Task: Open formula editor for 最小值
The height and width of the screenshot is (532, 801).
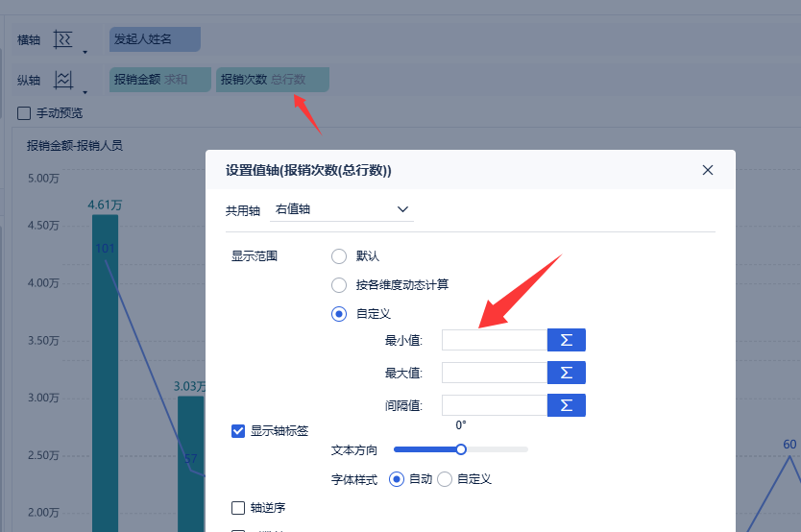Action: [567, 340]
